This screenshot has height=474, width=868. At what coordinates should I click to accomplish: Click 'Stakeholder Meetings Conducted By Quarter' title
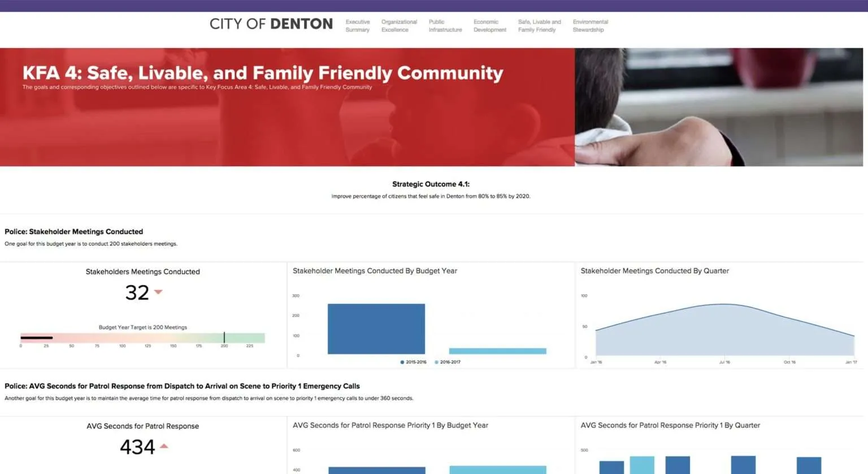[655, 271]
